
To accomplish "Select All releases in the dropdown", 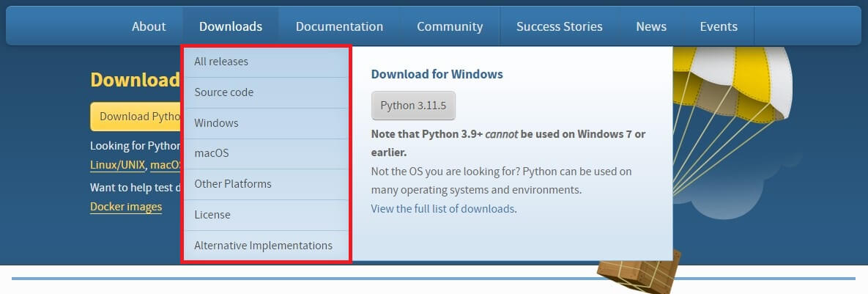I will [x=266, y=62].
